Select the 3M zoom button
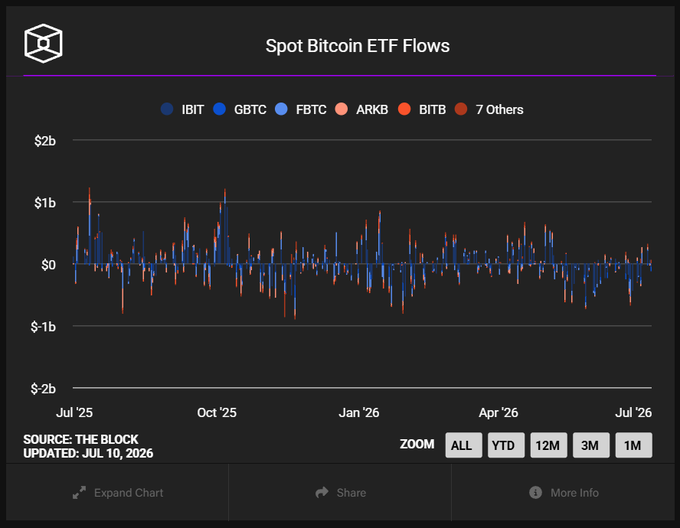This screenshot has width=680, height=528. click(591, 445)
